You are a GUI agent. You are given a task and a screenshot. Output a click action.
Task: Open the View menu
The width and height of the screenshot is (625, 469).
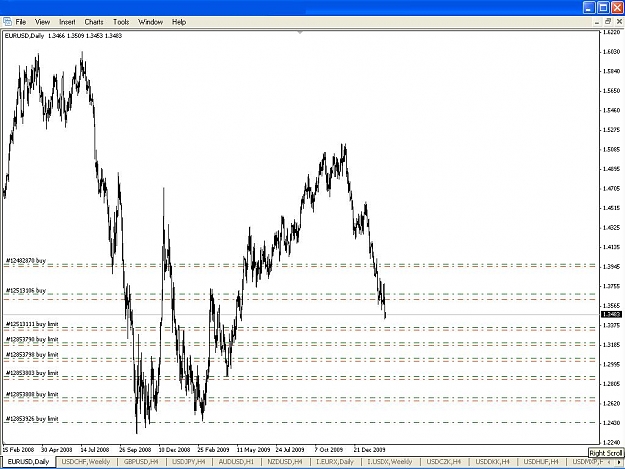[x=42, y=22]
